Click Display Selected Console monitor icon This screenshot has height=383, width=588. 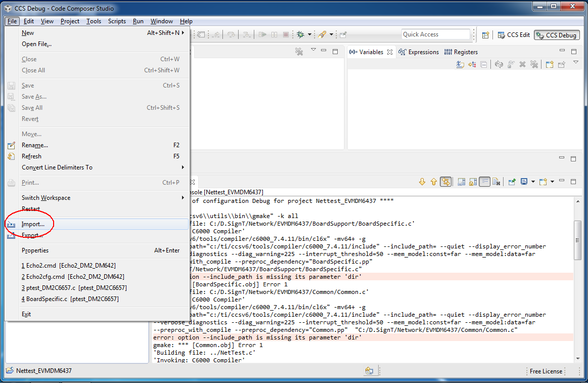(x=524, y=182)
